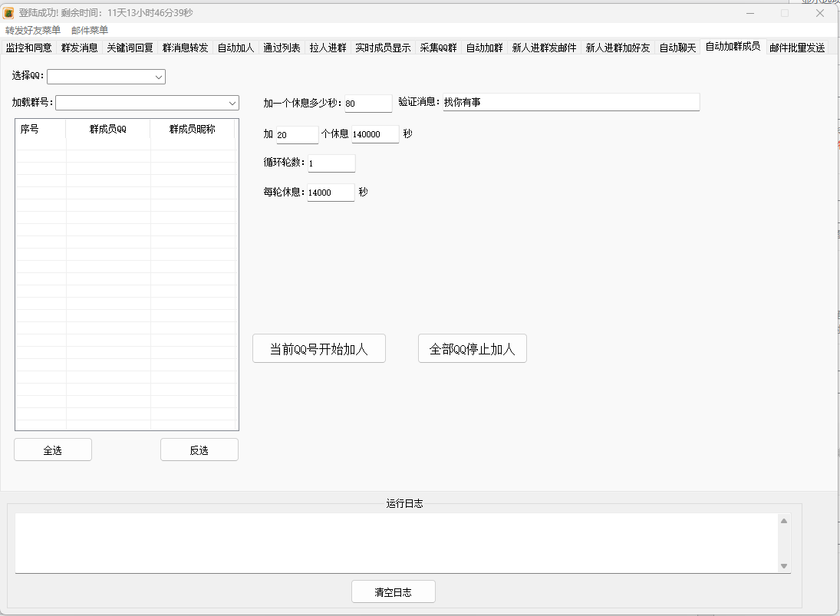Switch to the 群消息转发 tab
840x616 pixels.
pyautogui.click(x=186, y=46)
